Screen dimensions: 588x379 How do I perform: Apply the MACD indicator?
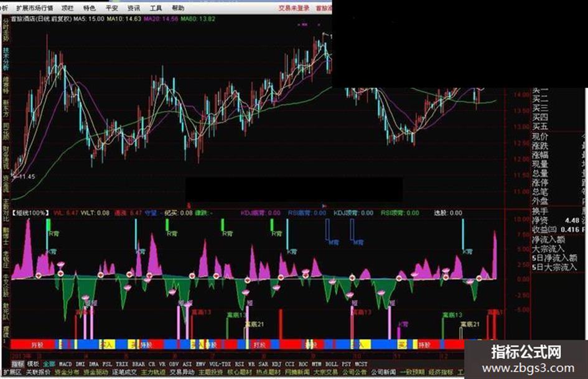(x=65, y=364)
